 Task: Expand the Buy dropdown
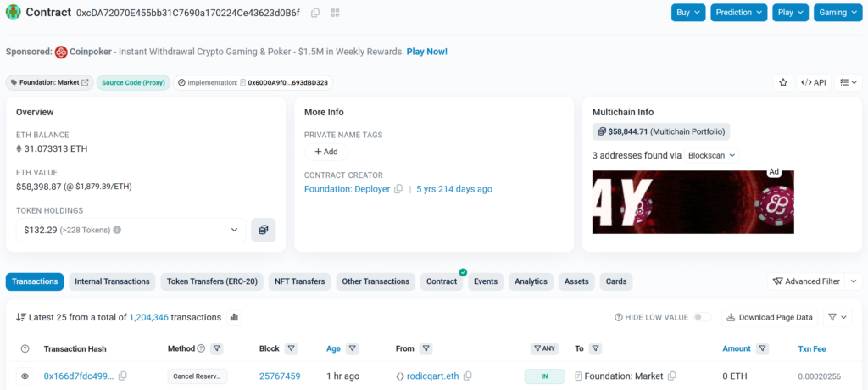click(x=688, y=12)
